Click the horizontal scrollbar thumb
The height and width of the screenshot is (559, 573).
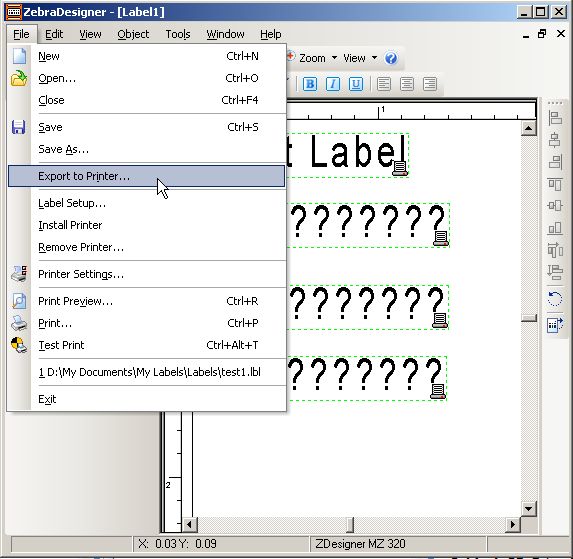(350, 525)
